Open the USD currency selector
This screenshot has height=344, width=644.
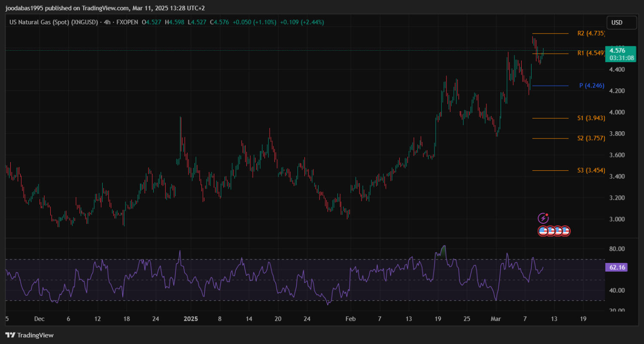point(621,23)
